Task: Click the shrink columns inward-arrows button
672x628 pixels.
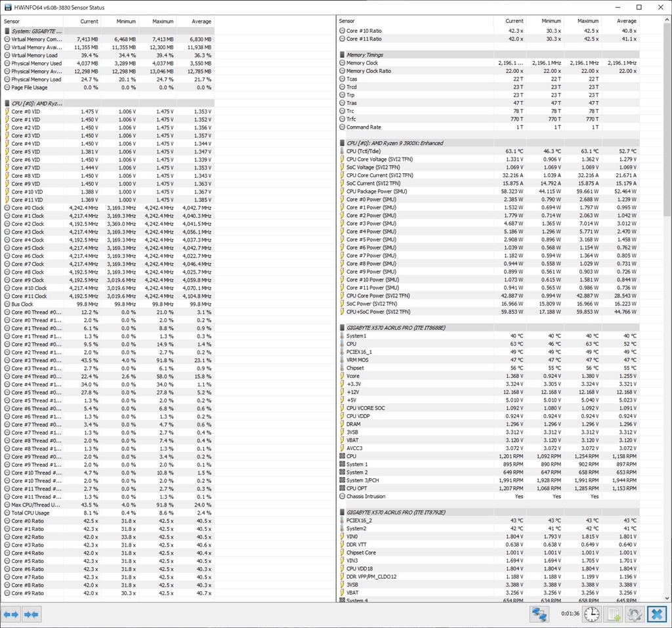Action: pos(31,614)
